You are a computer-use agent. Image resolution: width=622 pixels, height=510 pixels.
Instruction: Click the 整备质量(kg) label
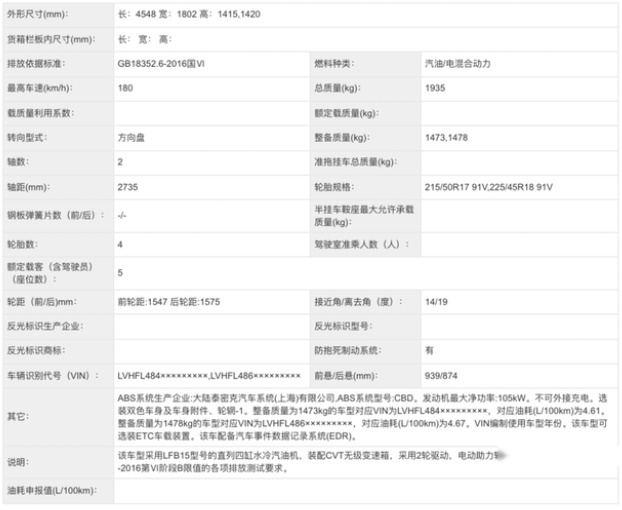click(x=342, y=138)
